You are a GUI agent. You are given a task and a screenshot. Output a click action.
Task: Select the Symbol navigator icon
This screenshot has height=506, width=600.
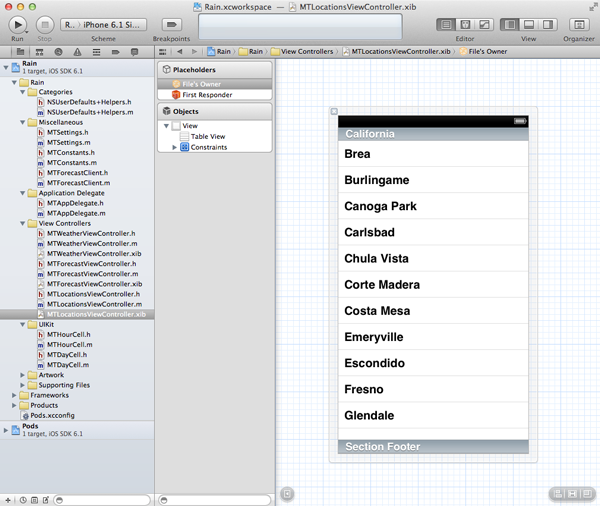pos(39,52)
